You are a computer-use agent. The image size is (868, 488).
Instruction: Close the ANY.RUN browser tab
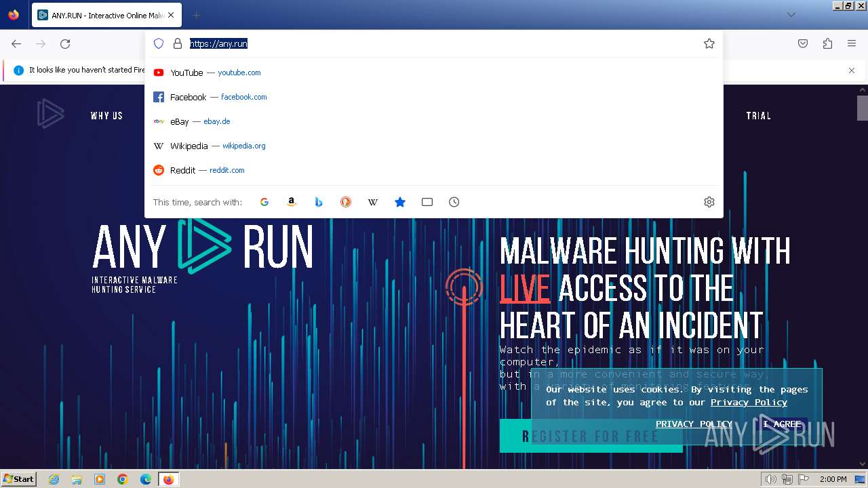point(171,15)
